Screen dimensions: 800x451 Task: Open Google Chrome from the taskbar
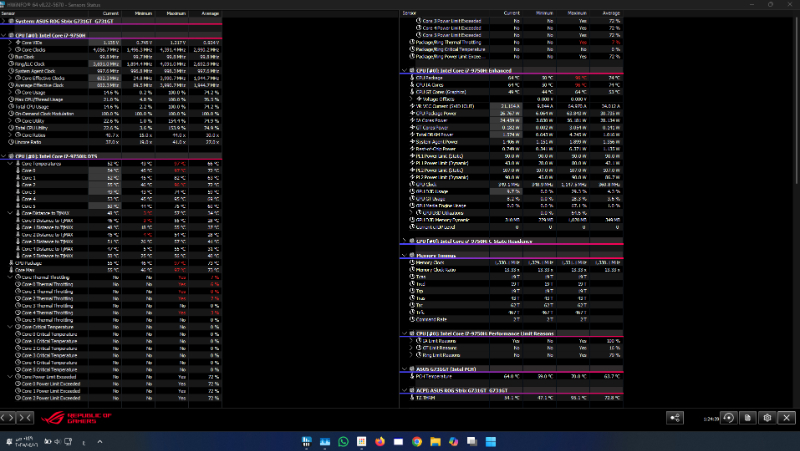(417, 441)
